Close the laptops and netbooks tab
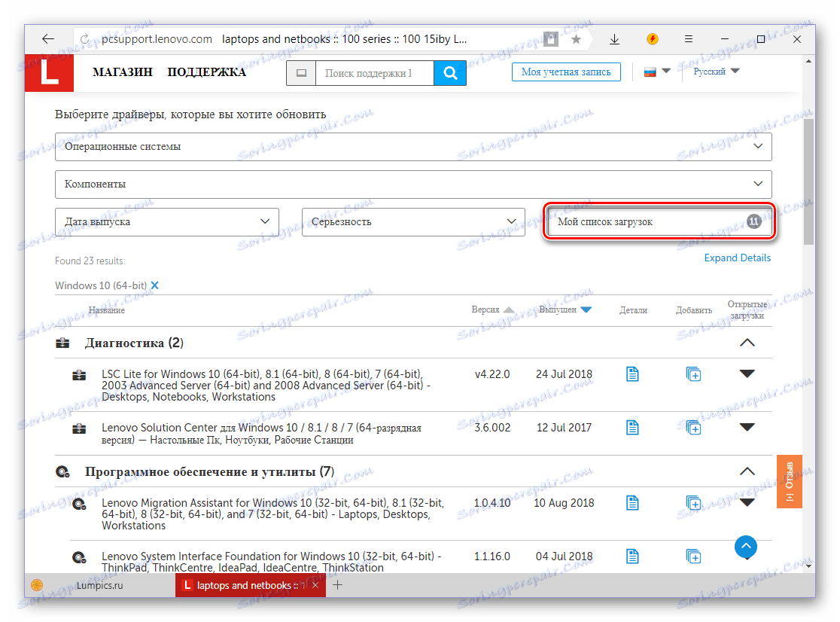Screen dimensions: 840x622 [x=315, y=585]
